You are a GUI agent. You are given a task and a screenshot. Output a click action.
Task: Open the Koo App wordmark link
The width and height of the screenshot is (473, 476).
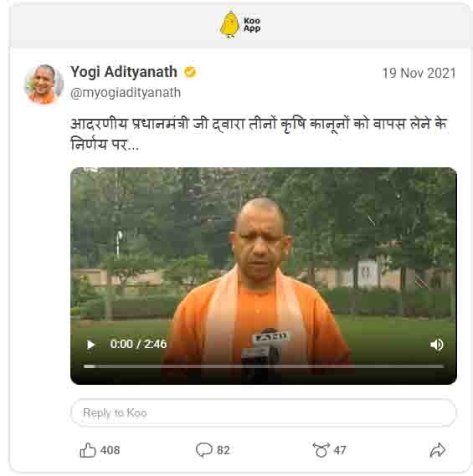click(x=252, y=24)
